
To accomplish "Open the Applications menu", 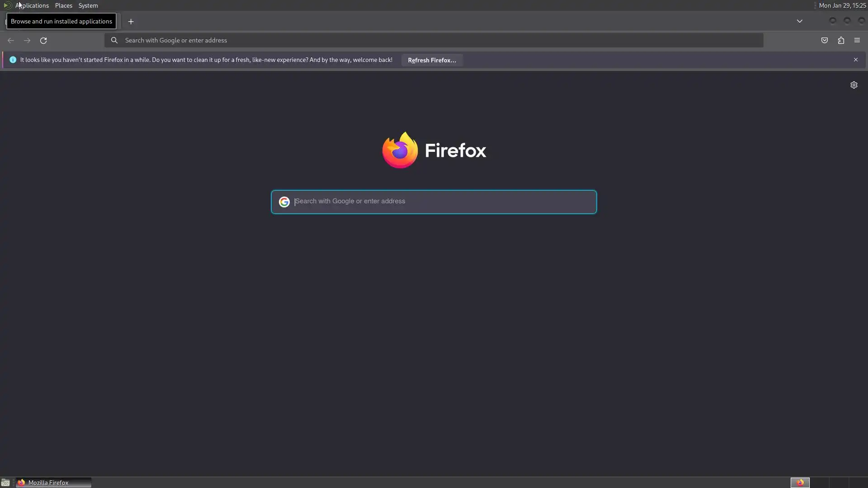I will 32,5.
